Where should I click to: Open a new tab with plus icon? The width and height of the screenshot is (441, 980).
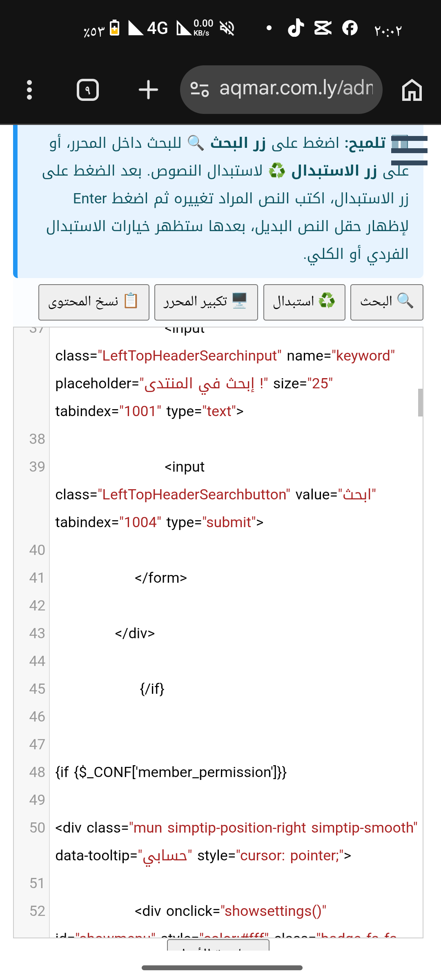pos(148,90)
